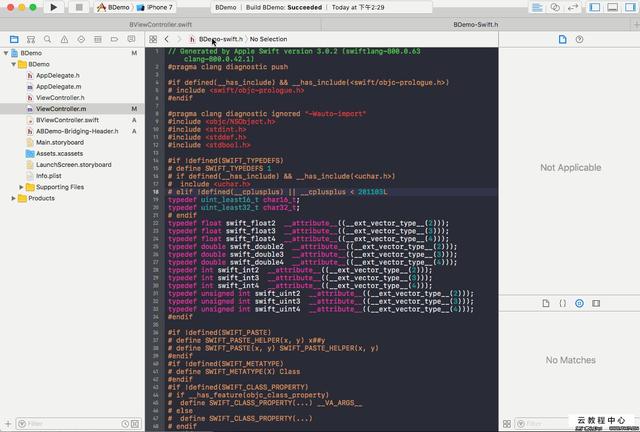Open ABDemo-Bridging-Header.h file

click(x=77, y=131)
